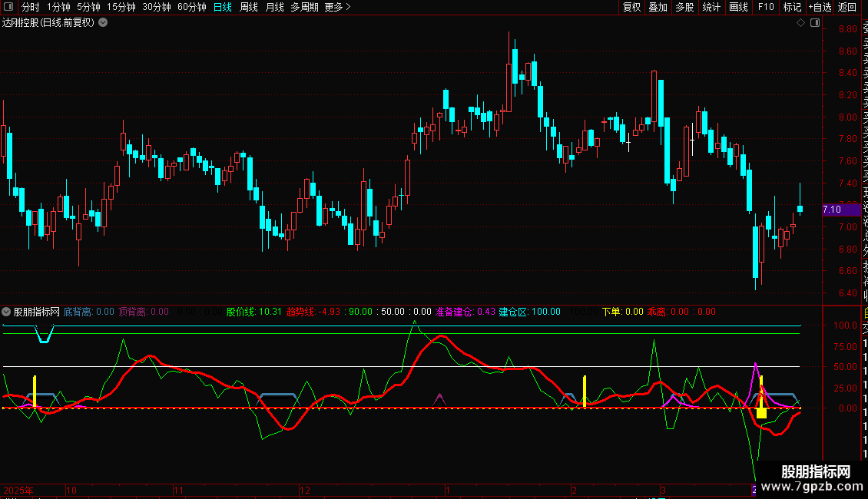
Task: Open the 达刚控股 chart title dropdown
Action: [103, 23]
